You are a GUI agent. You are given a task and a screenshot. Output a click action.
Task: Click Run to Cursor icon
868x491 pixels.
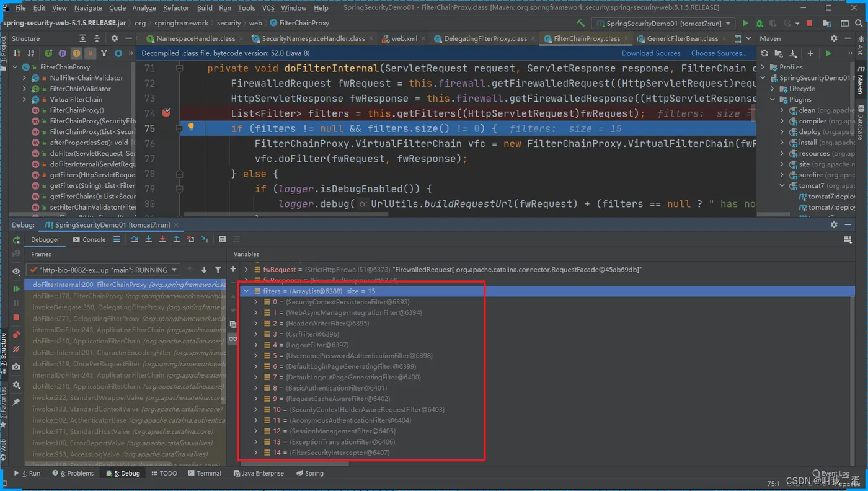click(204, 239)
